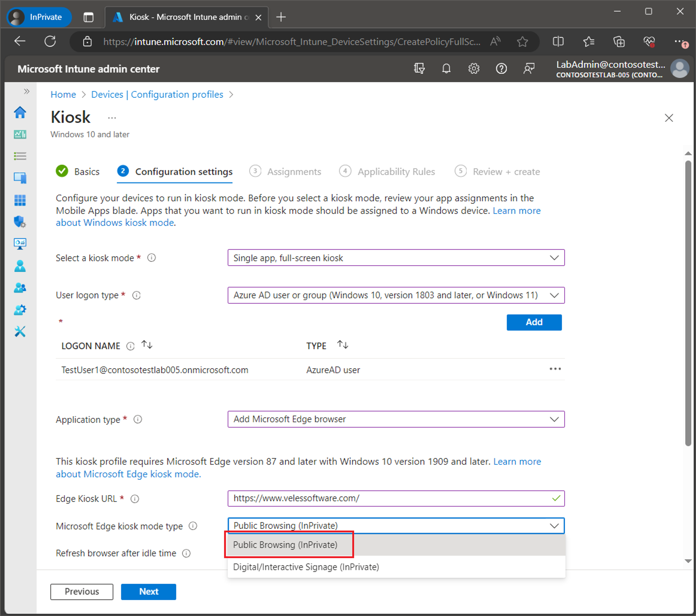Viewport: 696px width, 616px height.
Task: Choose Public Browsing (InPrivate) option
Action: click(396, 545)
